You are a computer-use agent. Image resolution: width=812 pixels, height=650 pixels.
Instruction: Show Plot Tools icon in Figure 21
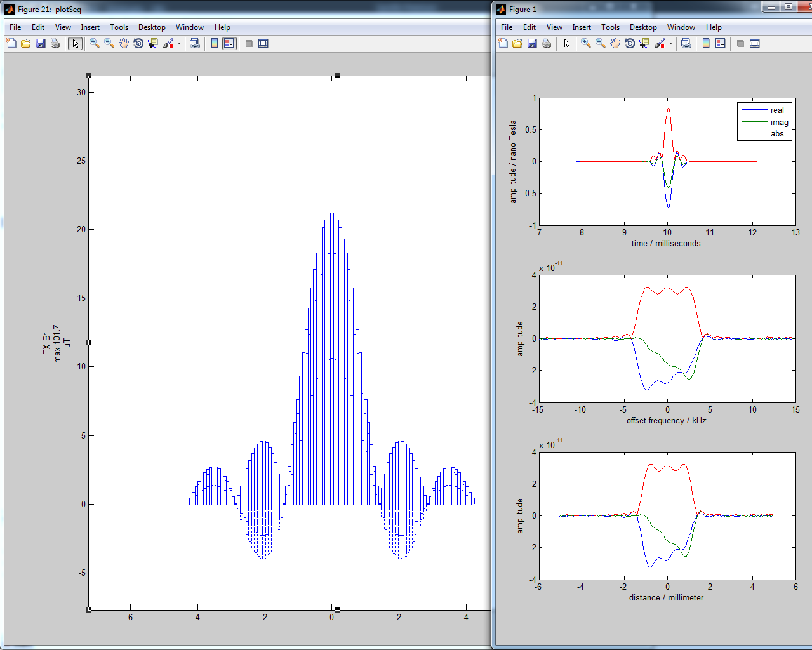point(263,43)
